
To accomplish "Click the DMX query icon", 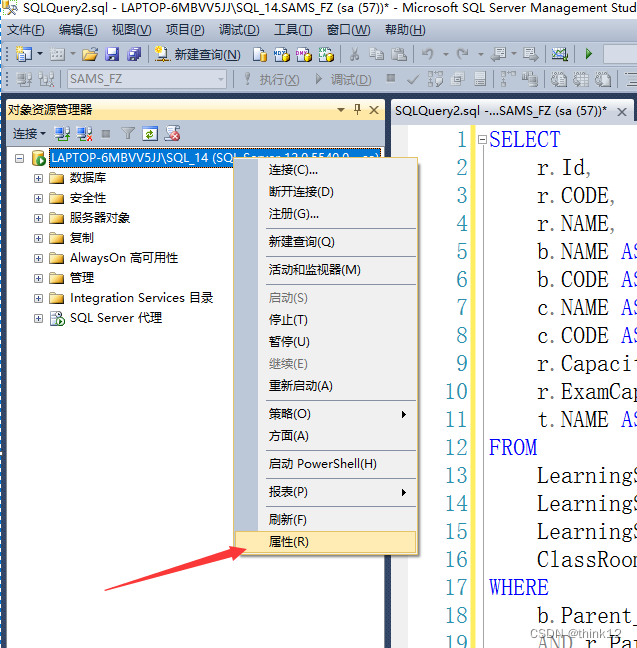I will point(304,54).
